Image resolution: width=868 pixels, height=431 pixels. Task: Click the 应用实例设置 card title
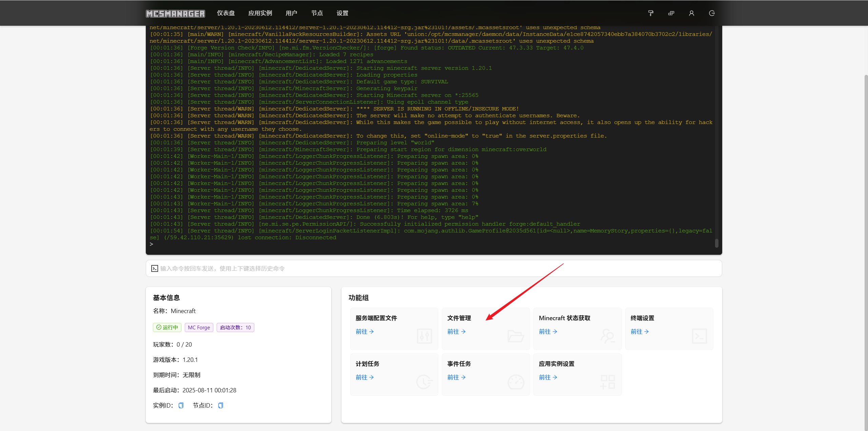click(x=557, y=364)
